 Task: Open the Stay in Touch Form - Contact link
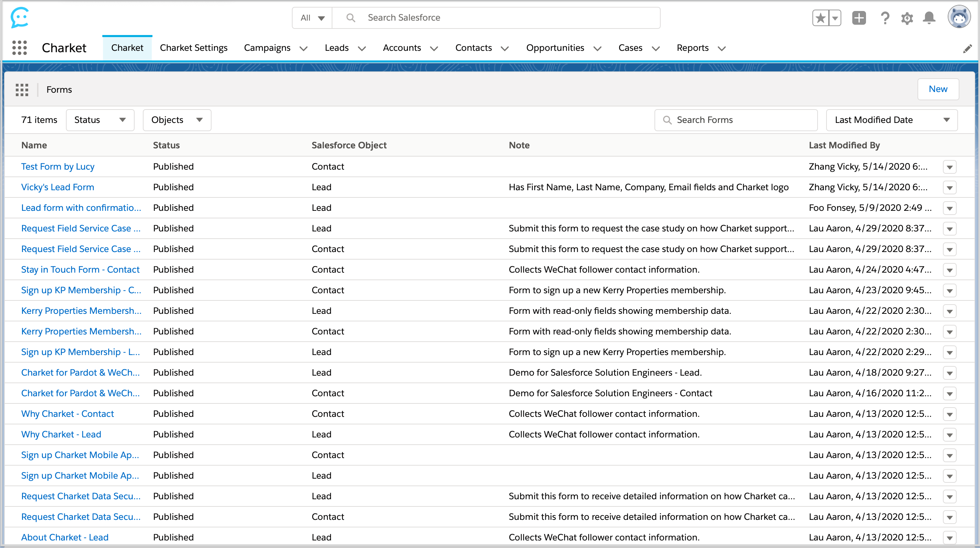(80, 270)
